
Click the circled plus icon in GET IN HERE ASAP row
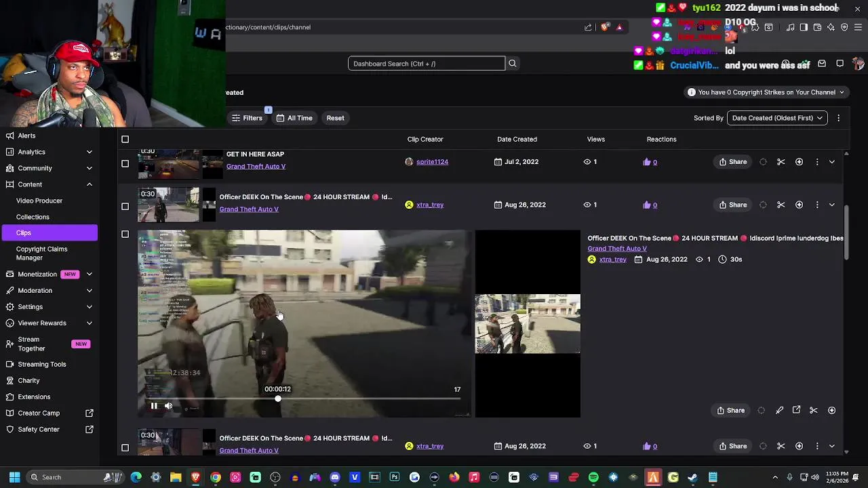(799, 162)
